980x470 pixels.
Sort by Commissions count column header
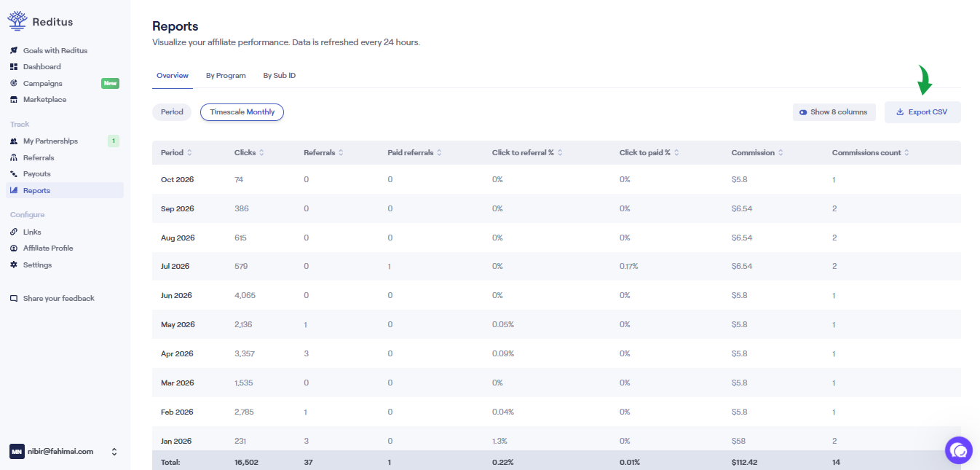tap(871, 153)
